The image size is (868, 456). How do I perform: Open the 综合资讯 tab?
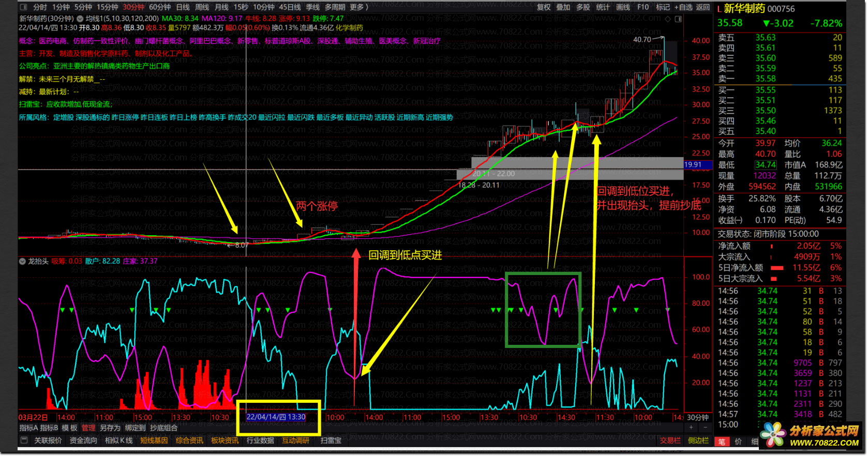[189, 440]
